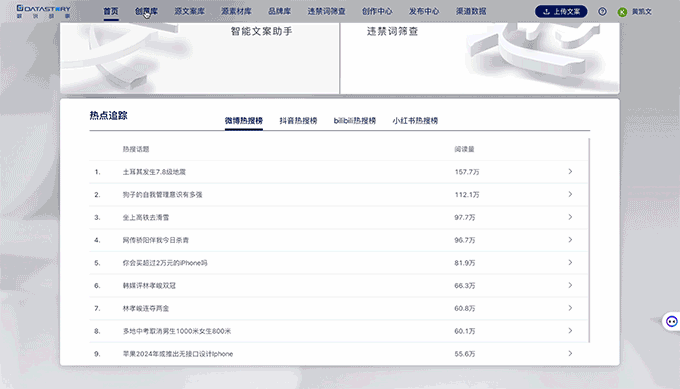Click the user name 黄凯文
The height and width of the screenshot is (389, 680).
(x=641, y=12)
